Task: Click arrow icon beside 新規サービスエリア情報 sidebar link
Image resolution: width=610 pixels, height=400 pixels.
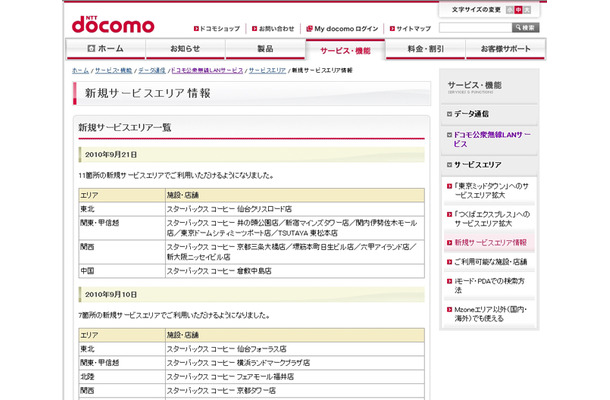Action: [449, 243]
